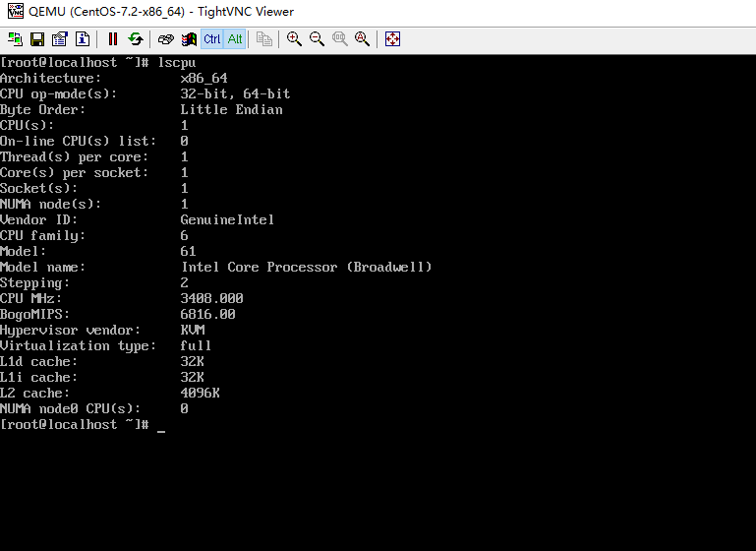Click the TightVNC Viewer title bar icon

tap(15, 11)
